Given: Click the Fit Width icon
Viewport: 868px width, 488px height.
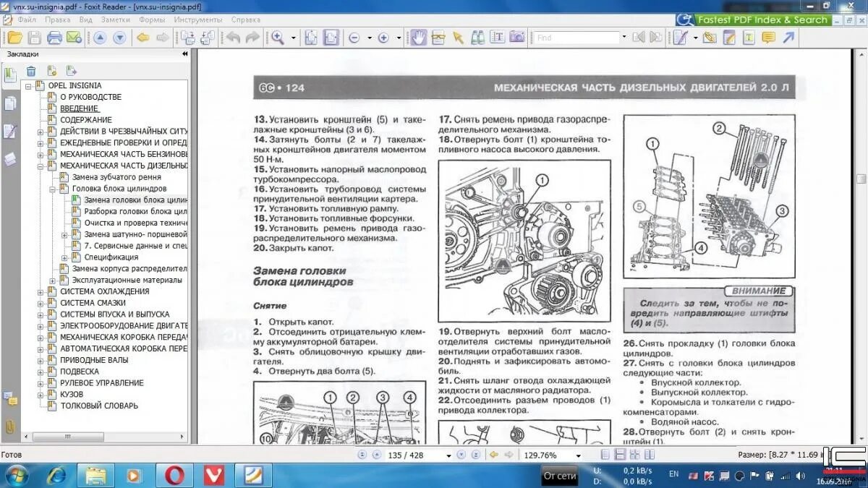Looking at the screenshot, I should [x=331, y=38].
